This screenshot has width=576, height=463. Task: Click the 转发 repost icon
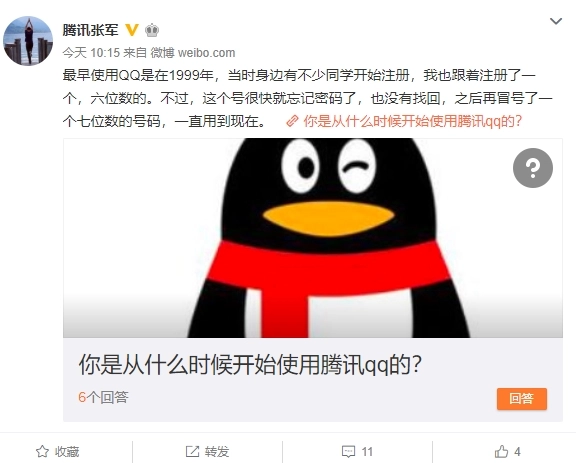(192, 452)
